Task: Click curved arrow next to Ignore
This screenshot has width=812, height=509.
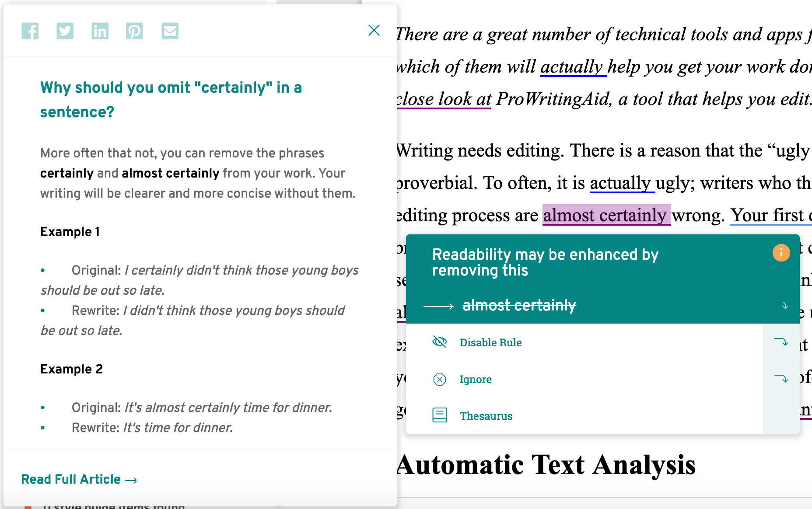Action: click(x=781, y=379)
